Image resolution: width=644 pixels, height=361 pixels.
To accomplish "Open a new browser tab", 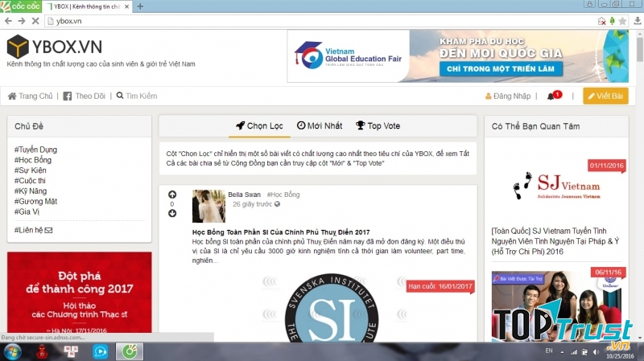I will pyautogui.click(x=140, y=6).
